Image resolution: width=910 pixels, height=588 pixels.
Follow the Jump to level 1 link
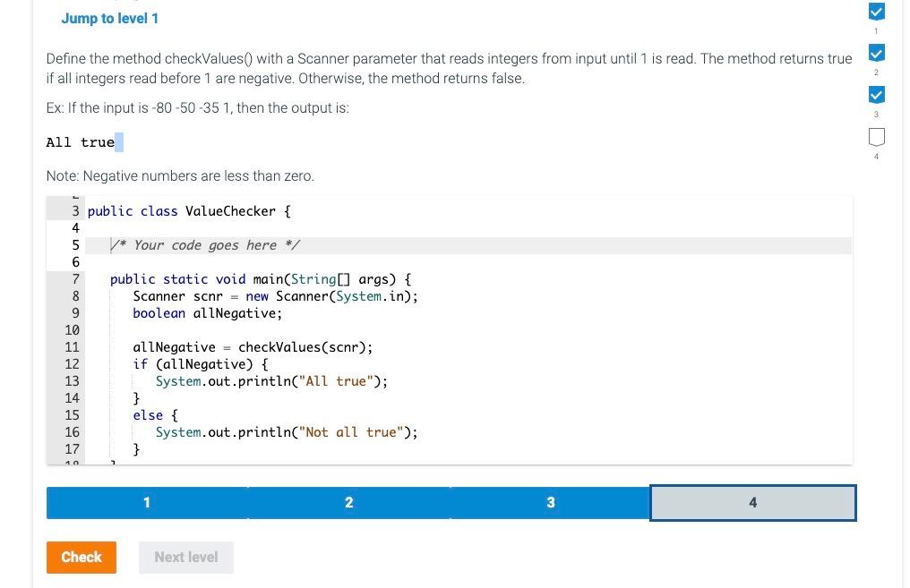(x=110, y=18)
